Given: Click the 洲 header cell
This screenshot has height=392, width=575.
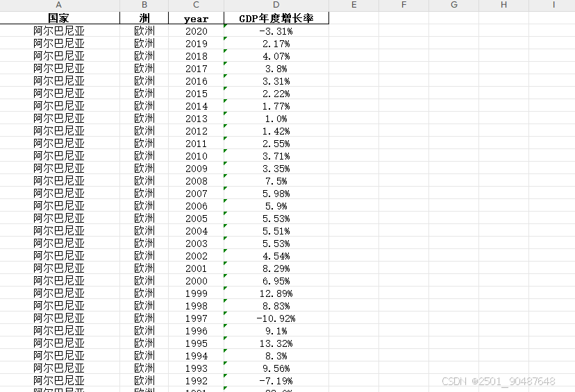Looking at the screenshot, I should 144,18.
